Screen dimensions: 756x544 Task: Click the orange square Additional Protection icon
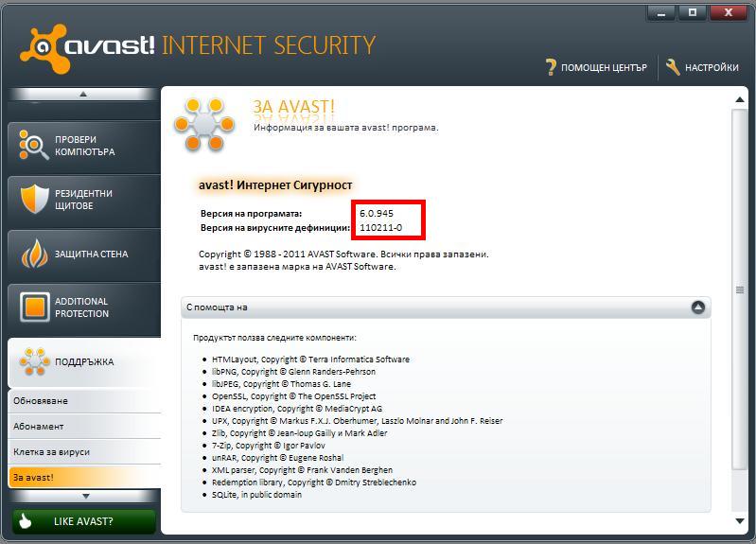[x=35, y=307]
